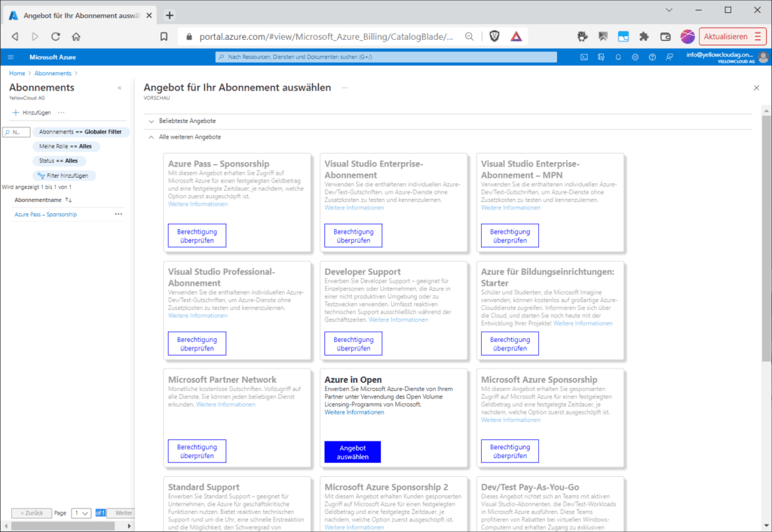Open Weitere Informationen under Developer Support

(x=398, y=320)
